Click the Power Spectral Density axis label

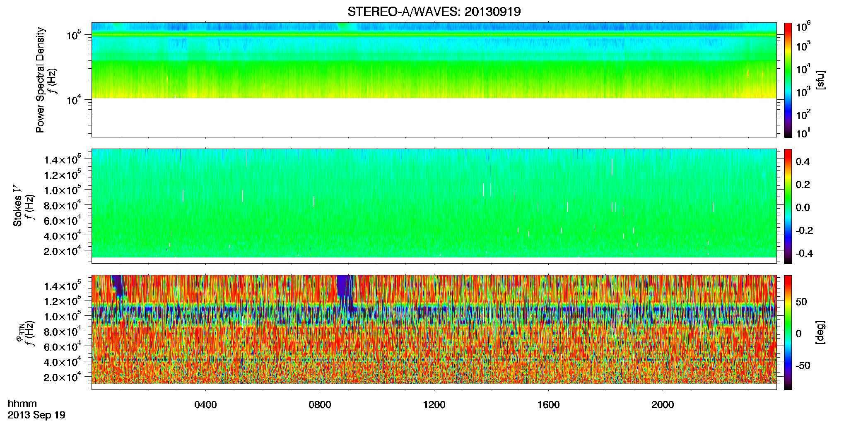pyautogui.click(x=40, y=80)
